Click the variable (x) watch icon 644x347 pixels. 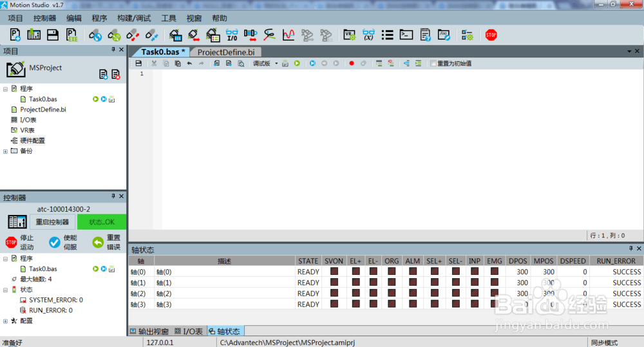(368, 35)
